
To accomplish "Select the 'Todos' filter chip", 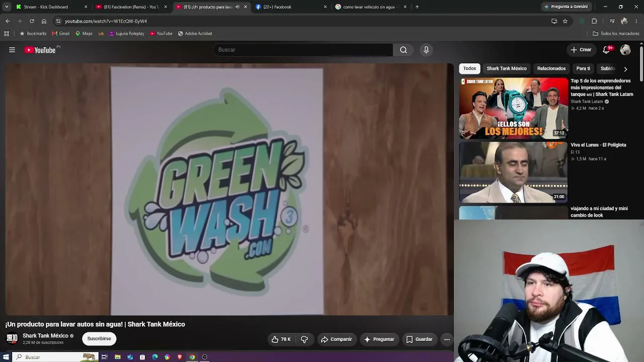I will tap(469, 68).
